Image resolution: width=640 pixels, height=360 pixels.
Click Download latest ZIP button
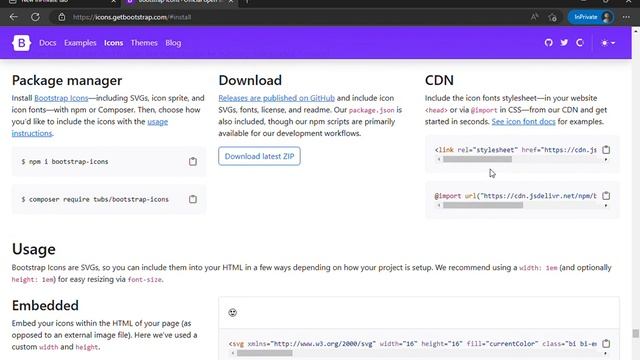click(x=259, y=156)
